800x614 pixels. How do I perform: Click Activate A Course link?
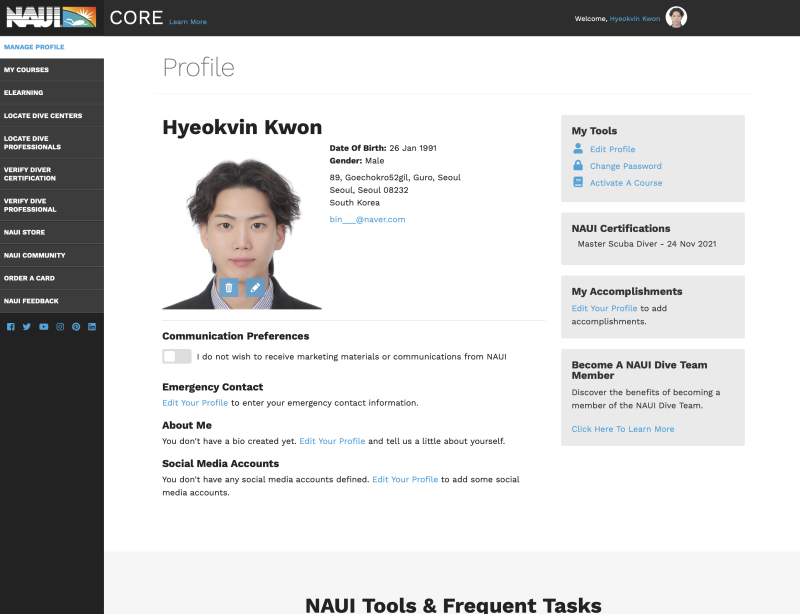coord(626,183)
